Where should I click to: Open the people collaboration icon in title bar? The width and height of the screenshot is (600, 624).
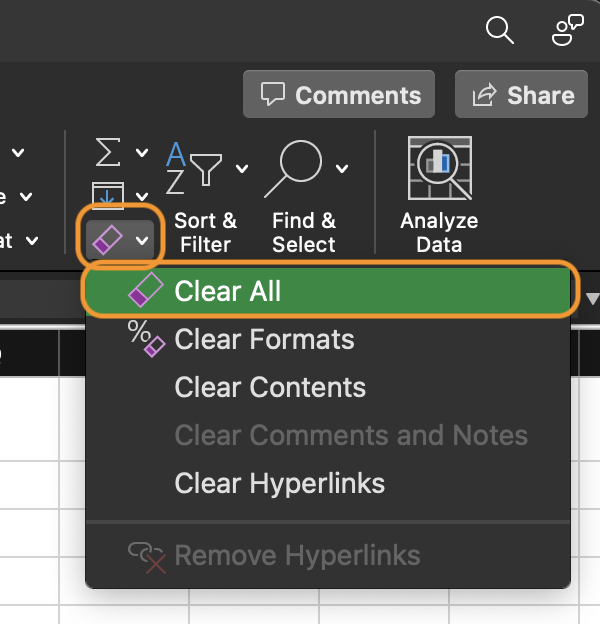pyautogui.click(x=568, y=30)
